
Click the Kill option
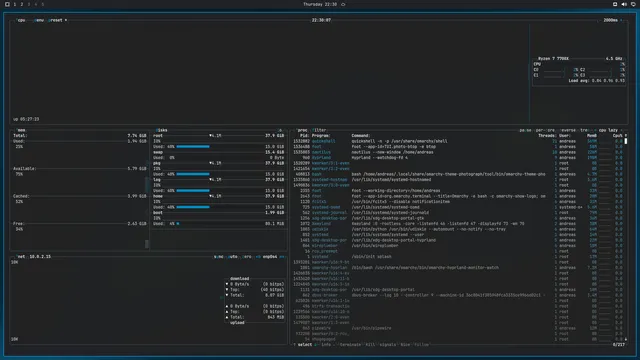(370, 345)
